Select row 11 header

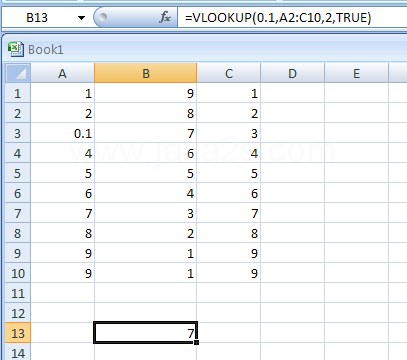18,293
